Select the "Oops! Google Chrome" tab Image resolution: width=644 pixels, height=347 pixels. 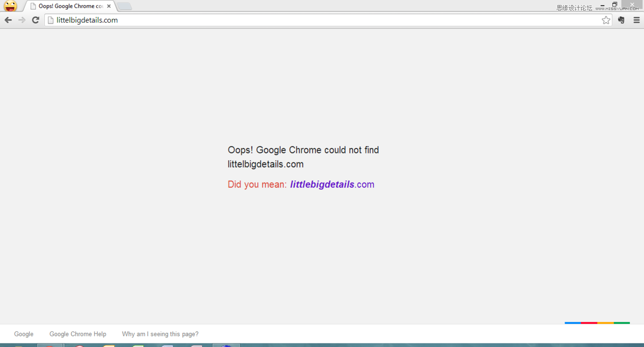[x=69, y=6]
